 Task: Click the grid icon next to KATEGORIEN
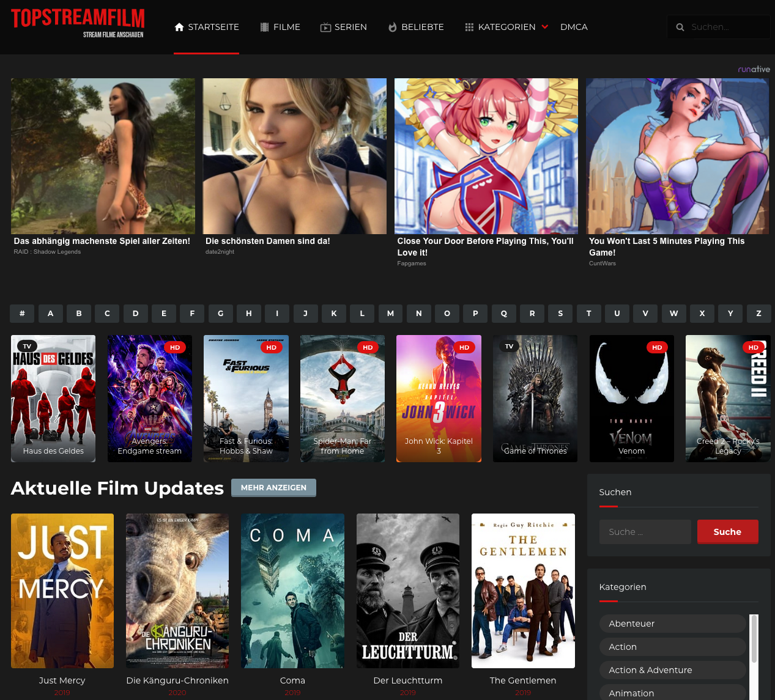pos(469,27)
